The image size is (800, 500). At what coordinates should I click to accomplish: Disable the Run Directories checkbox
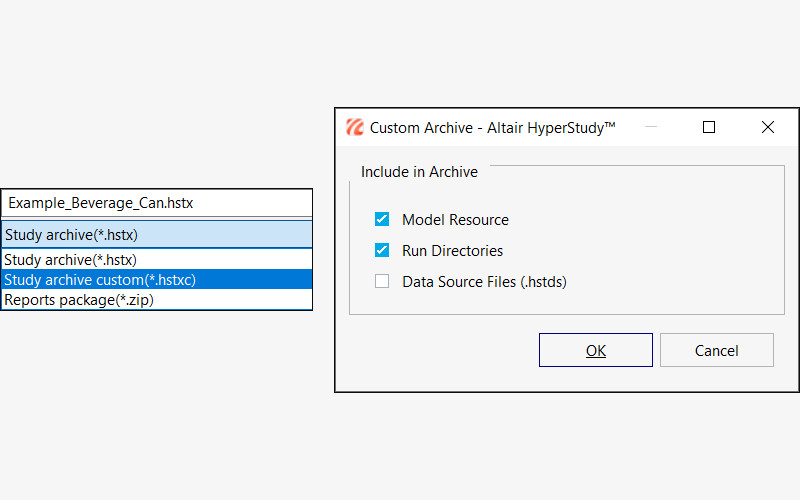(x=382, y=251)
